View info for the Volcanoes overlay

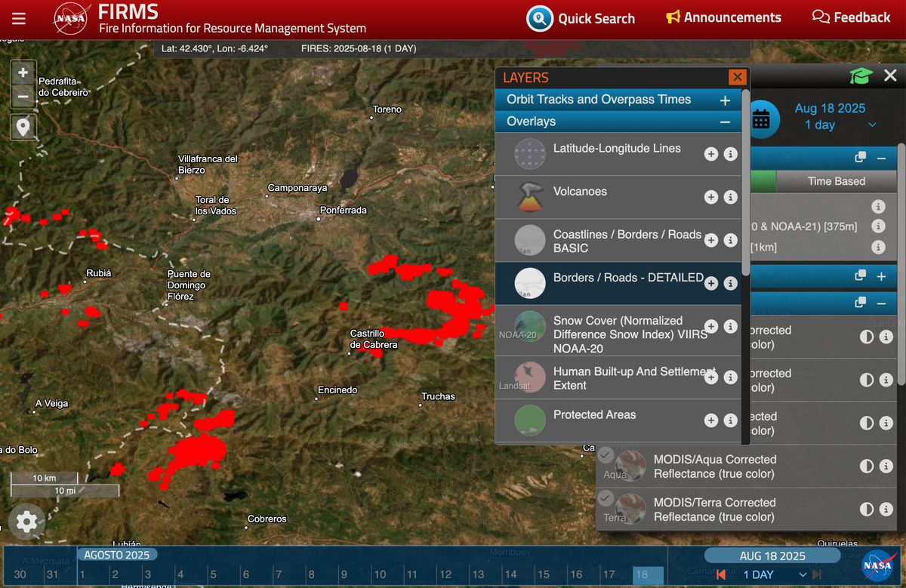(x=730, y=197)
